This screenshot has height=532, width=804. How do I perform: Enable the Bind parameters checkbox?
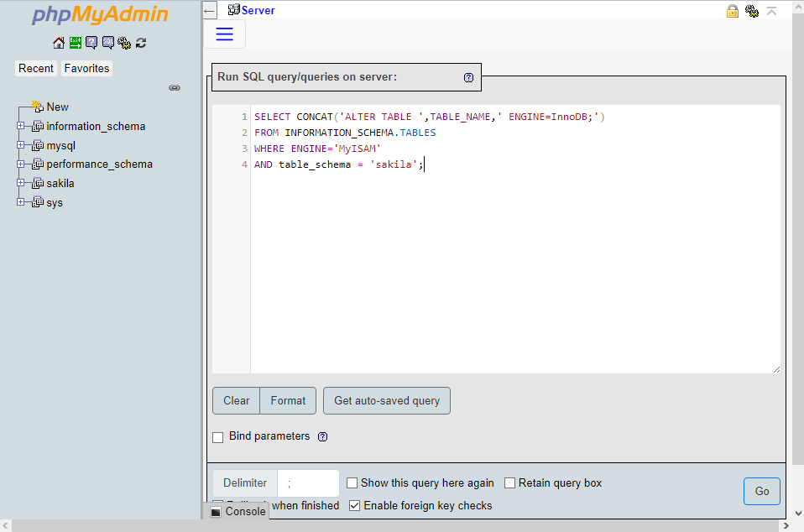218,437
